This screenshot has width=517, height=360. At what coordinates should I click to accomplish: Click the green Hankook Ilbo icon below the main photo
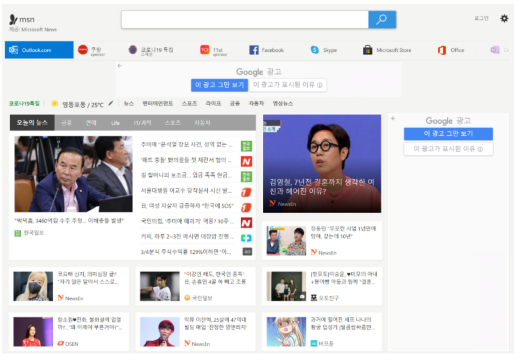click(x=18, y=233)
